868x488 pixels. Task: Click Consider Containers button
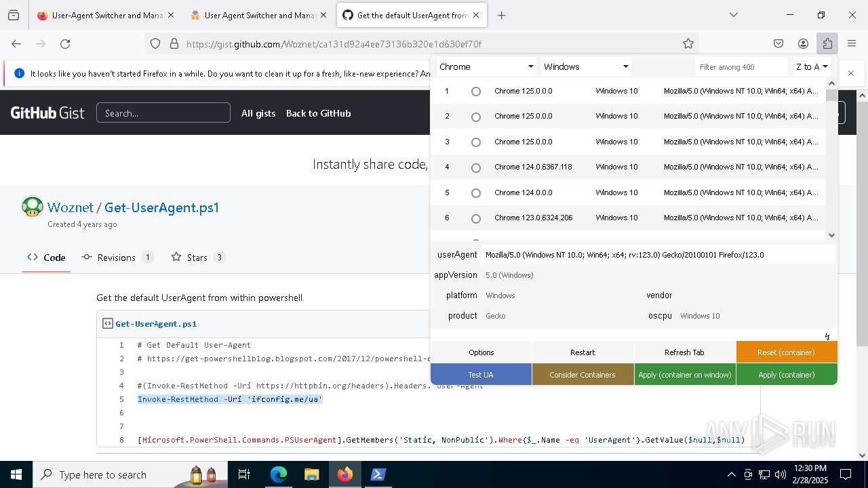(583, 375)
